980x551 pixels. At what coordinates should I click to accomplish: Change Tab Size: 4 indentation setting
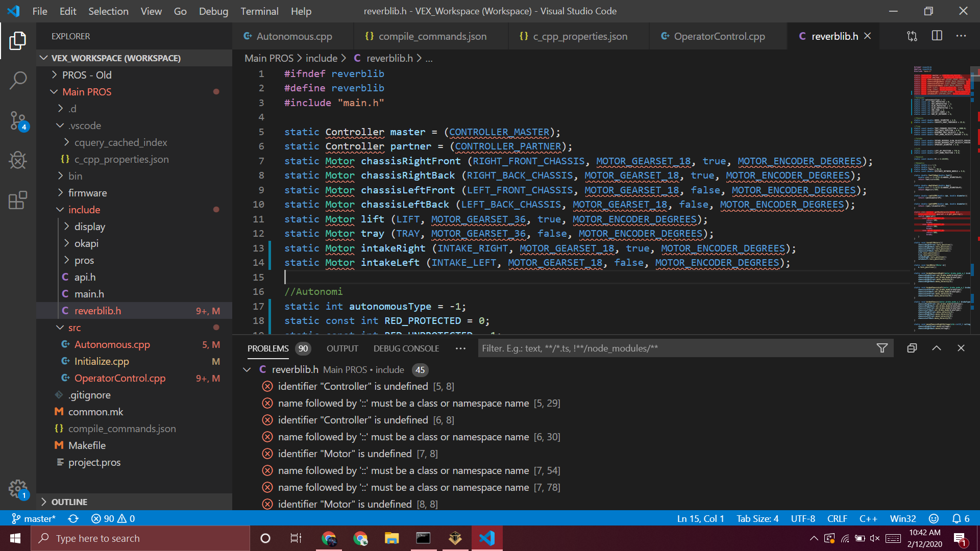coord(757,518)
